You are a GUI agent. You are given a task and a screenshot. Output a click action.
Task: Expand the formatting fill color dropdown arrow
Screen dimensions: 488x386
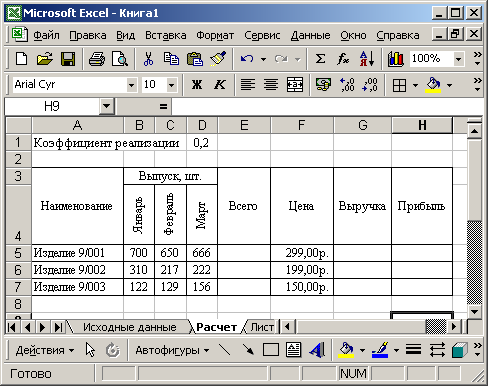click(449, 85)
